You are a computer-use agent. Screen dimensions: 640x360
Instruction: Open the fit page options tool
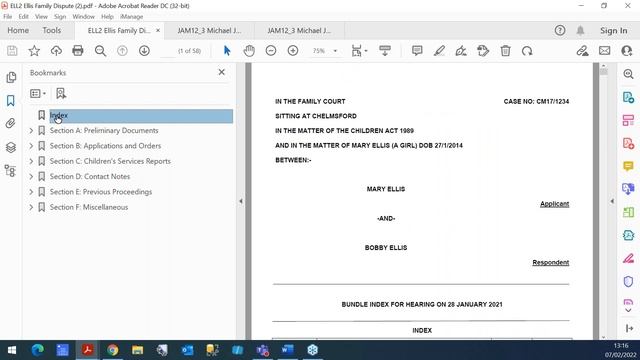click(359, 51)
